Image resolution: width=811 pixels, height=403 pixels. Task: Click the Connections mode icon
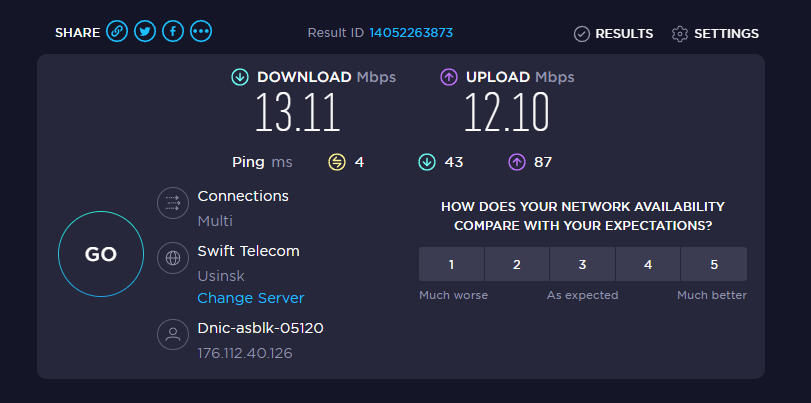173,204
